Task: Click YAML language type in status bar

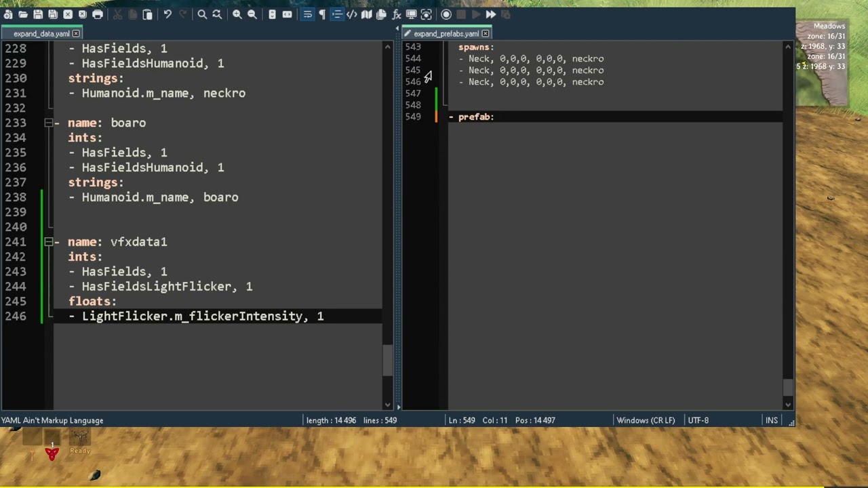Action: [52, 420]
